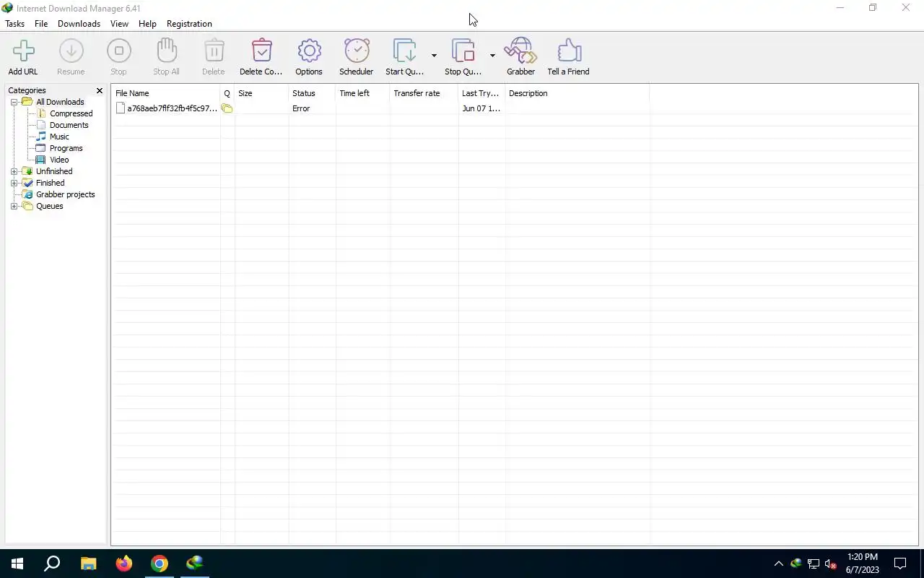Viewport: 924px width, 578px height.
Task: Open Stop Queue dropdown arrow
Action: tap(492, 56)
